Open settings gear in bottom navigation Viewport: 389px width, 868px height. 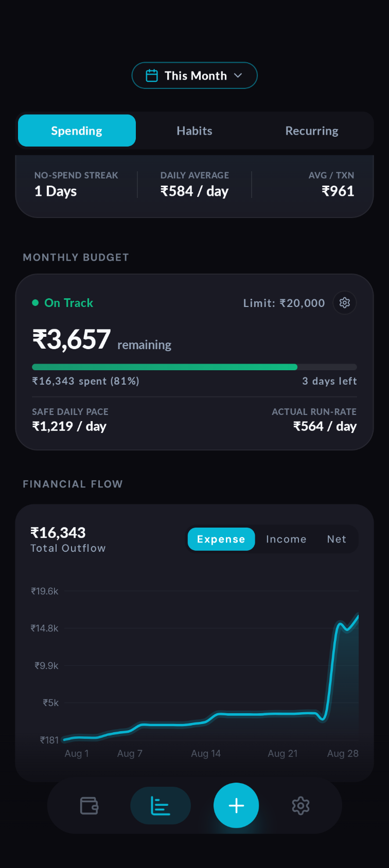300,805
